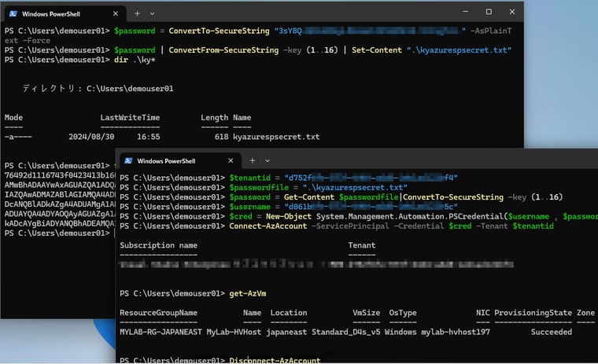
Task: Click the mylab-hvhost197 NIC value
Action: [456, 332]
